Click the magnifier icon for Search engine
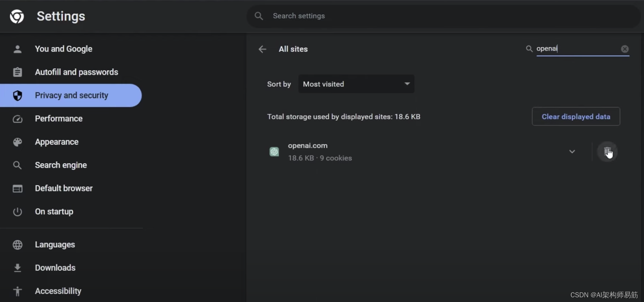 click(17, 165)
